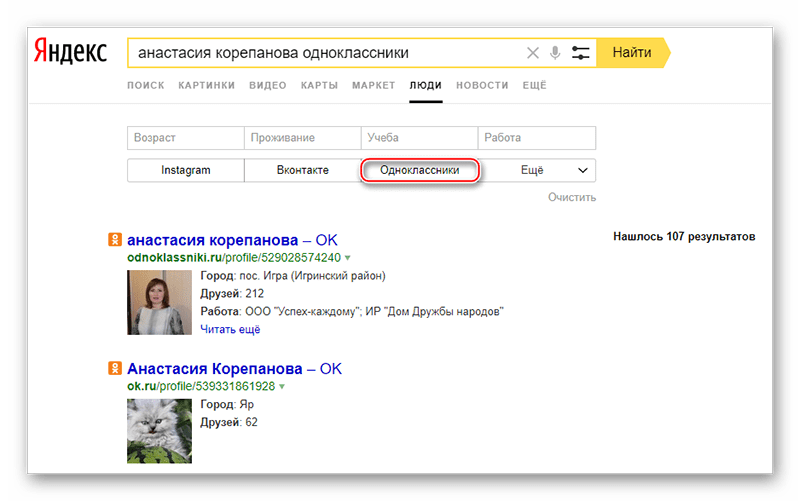Click OK icon beside анастасия корепанова result

tap(115, 239)
